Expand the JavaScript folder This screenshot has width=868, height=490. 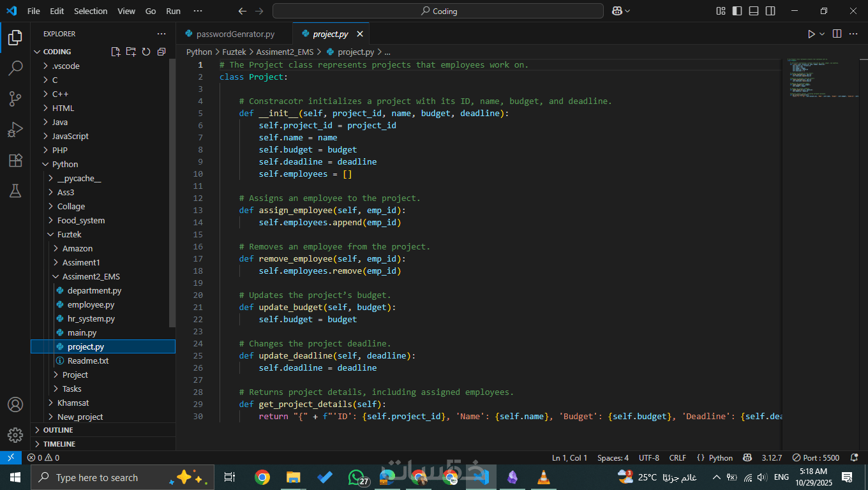click(x=70, y=136)
